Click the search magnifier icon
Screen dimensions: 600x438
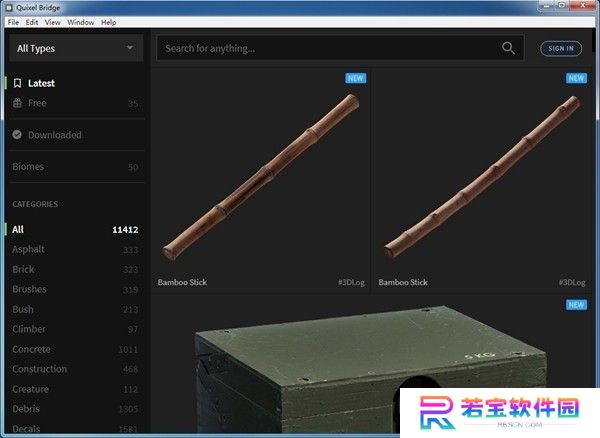[508, 48]
